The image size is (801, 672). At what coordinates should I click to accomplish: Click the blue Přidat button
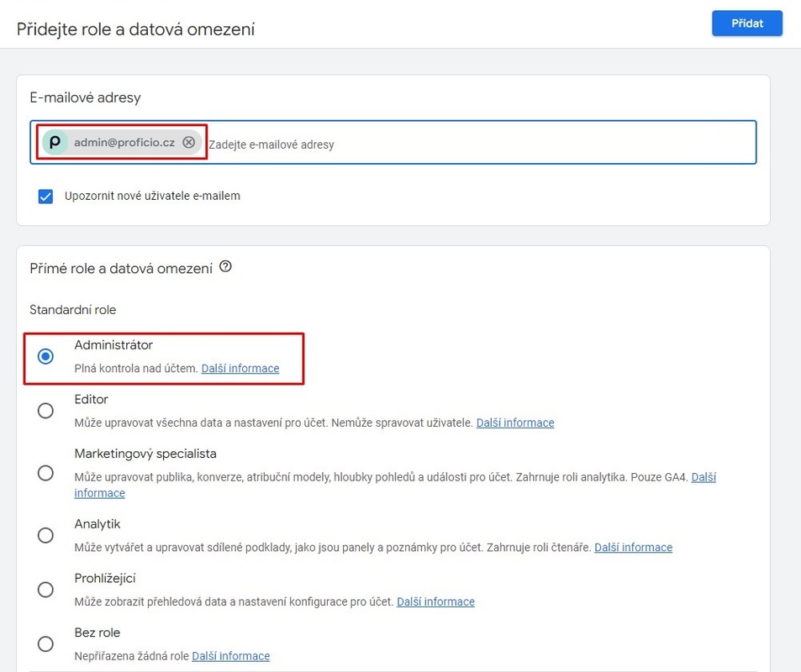pos(747,23)
